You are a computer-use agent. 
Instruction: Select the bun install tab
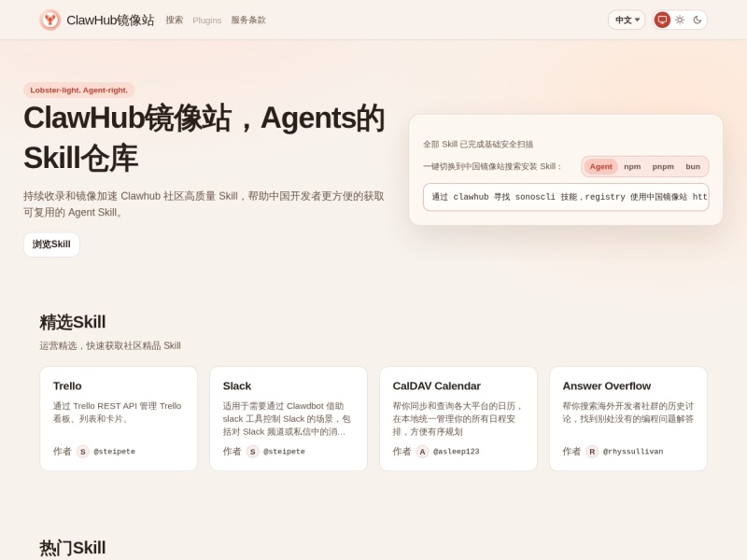693,167
